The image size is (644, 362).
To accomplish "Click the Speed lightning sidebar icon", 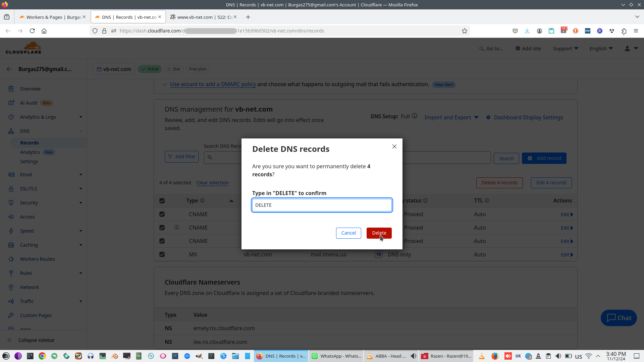I will [x=11, y=231].
